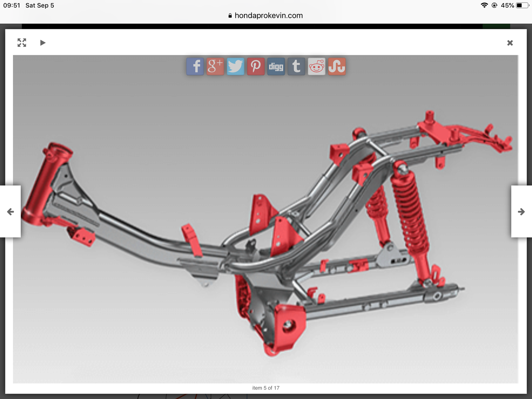Tap the orientation lock status icon

coord(494,5)
